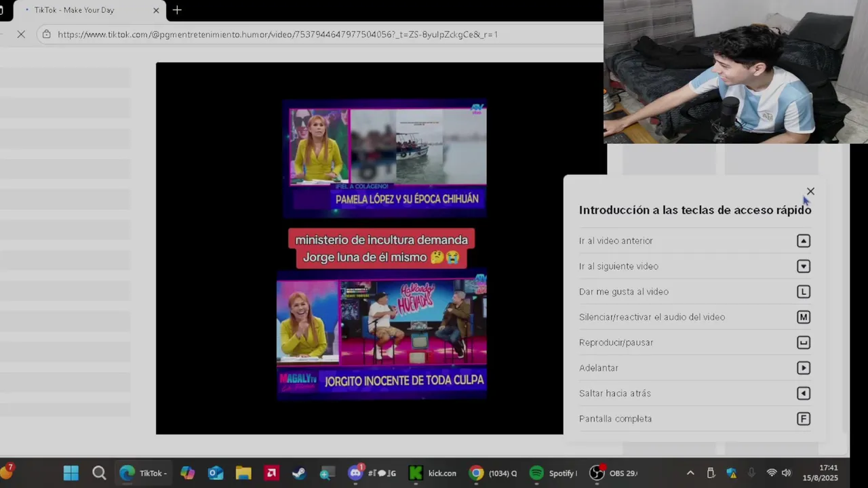Click the site info icon in address bar

point(46,34)
